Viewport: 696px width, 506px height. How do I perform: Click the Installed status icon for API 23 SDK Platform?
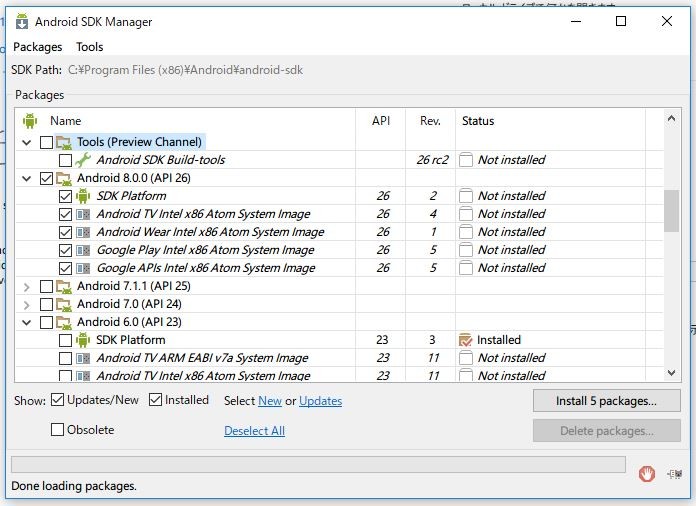tap(465, 340)
